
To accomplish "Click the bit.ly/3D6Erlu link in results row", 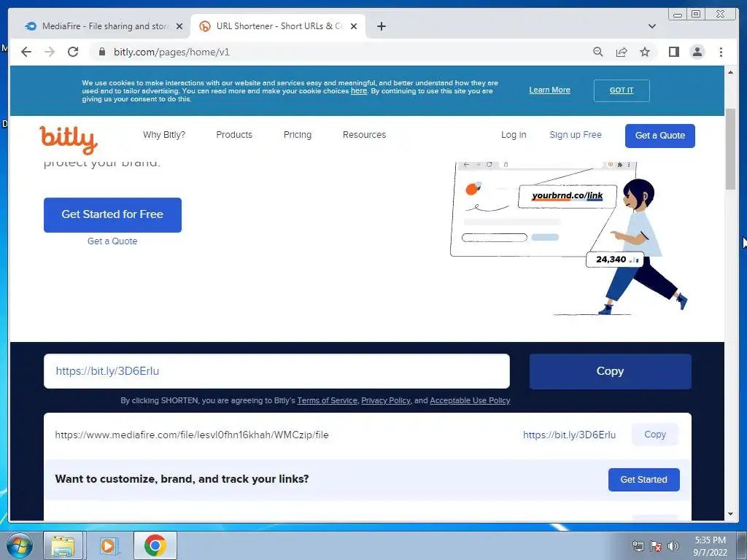I will [x=569, y=435].
